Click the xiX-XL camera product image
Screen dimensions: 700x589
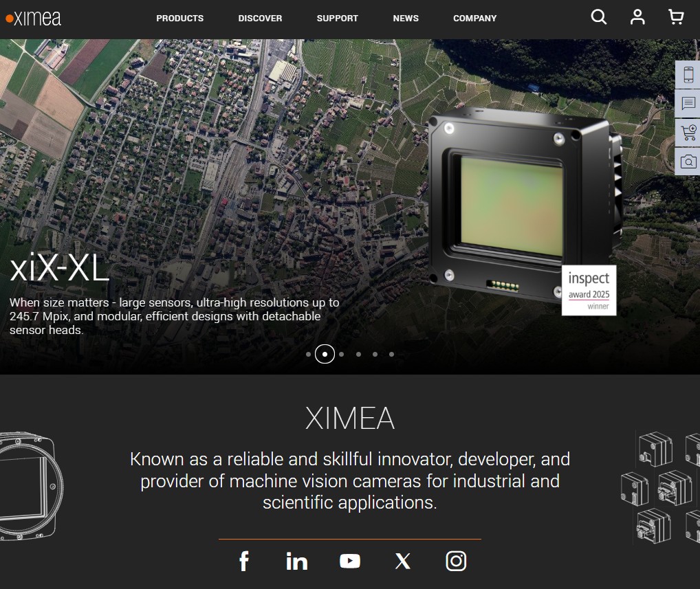click(x=525, y=205)
